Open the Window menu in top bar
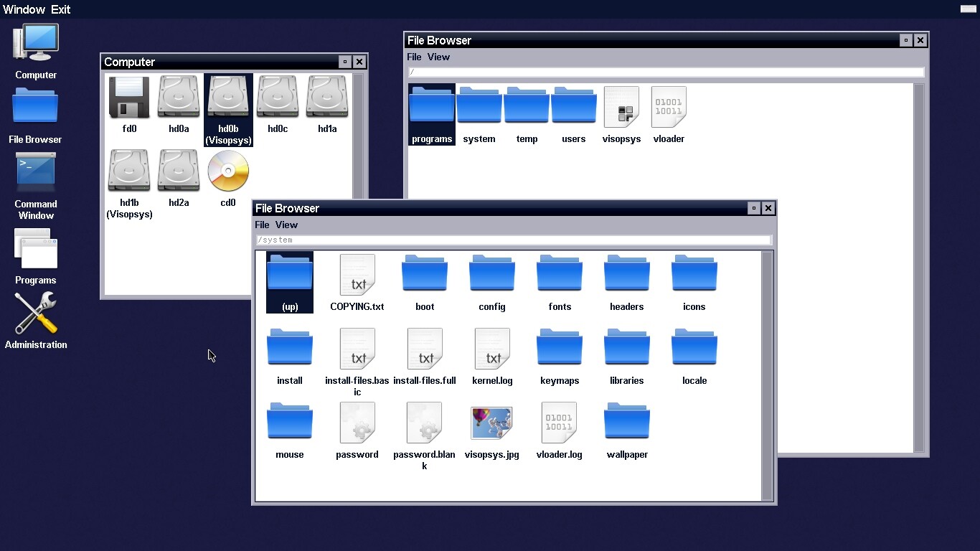 (x=24, y=9)
